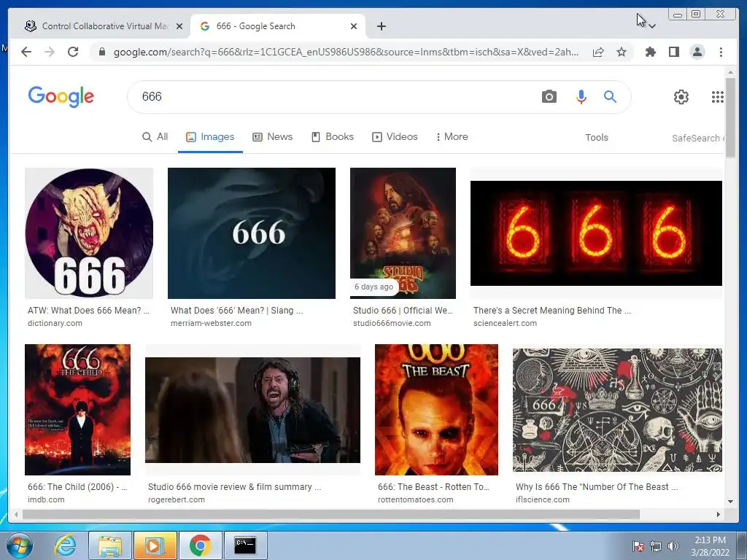Open the Windows Start menu
This screenshot has width=747, height=560.
tap(20, 545)
